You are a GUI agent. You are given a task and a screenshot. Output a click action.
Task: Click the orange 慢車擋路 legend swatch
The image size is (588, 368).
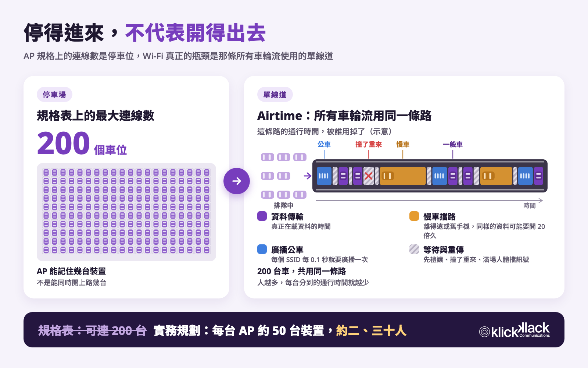(x=414, y=216)
